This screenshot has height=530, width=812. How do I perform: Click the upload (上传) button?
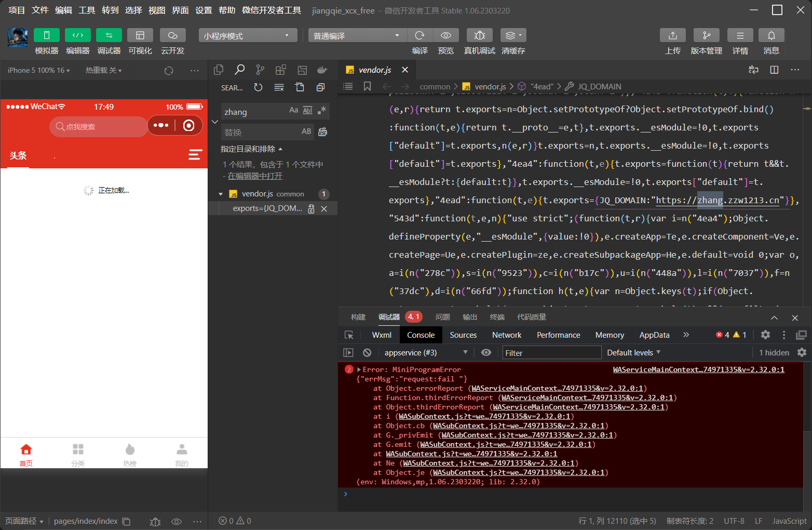673,35
